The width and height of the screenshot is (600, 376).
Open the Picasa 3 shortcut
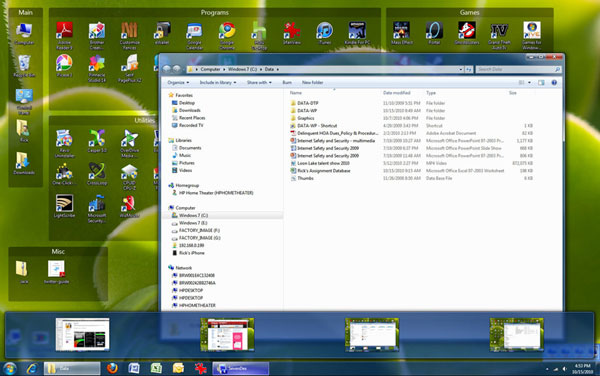(64, 66)
